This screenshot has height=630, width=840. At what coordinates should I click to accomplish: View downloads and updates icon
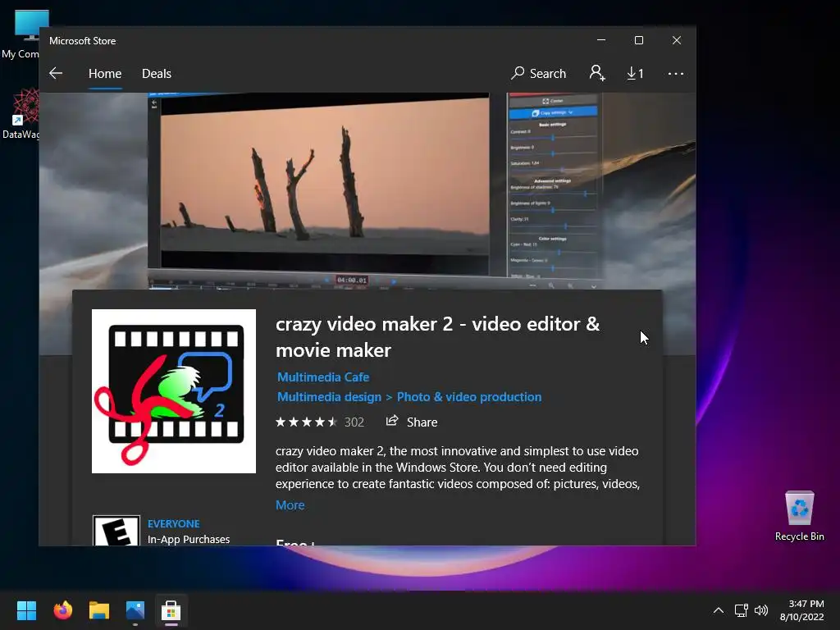pyautogui.click(x=636, y=73)
